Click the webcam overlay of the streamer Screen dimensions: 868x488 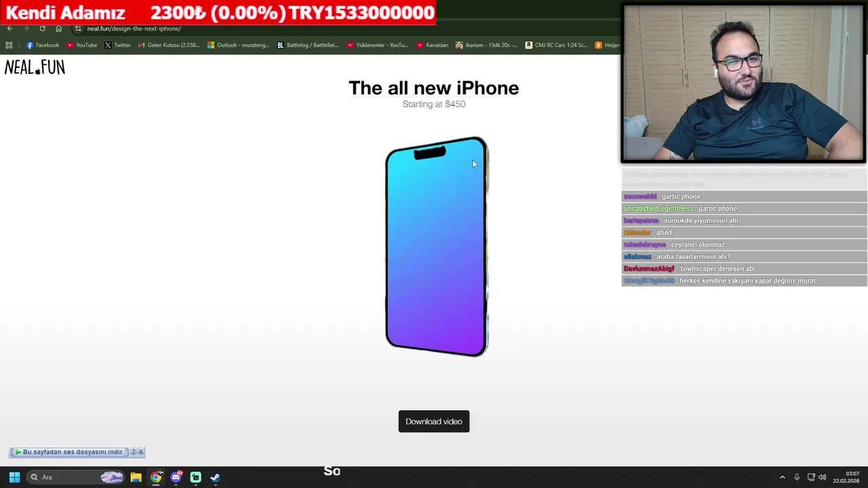click(743, 83)
